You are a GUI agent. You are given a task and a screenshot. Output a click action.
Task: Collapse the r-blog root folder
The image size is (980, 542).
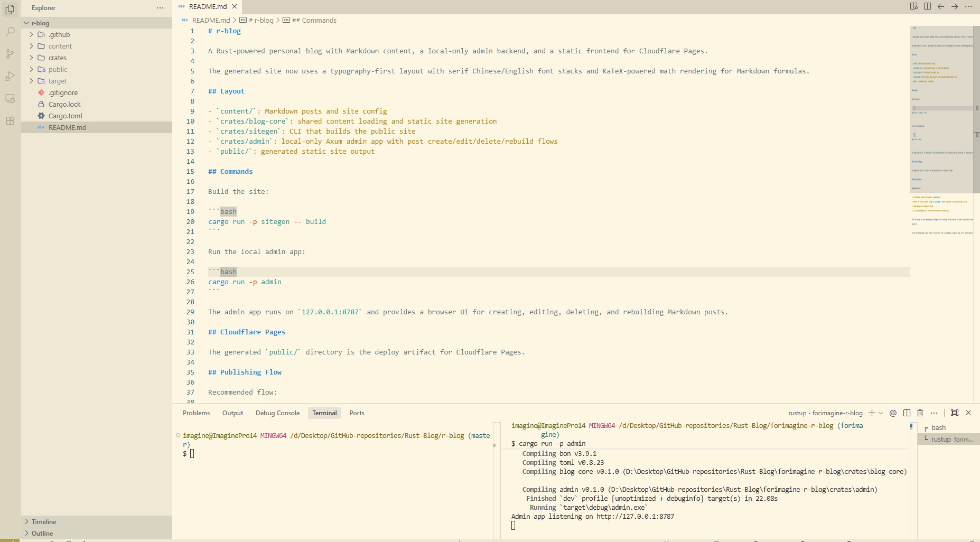pos(97,23)
